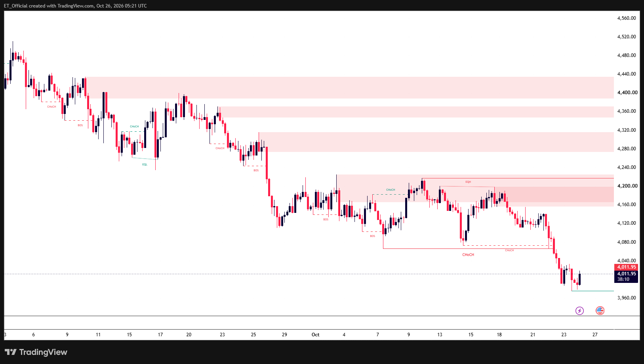Viewport: 644px width, 364px height.
Task: Click the 4,040.00 price axis label
Action: [x=627, y=261]
